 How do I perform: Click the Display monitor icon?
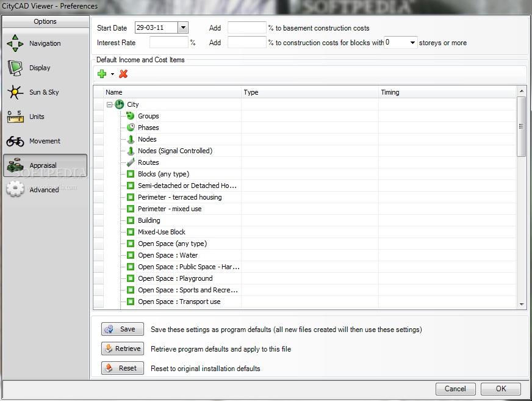click(x=15, y=68)
